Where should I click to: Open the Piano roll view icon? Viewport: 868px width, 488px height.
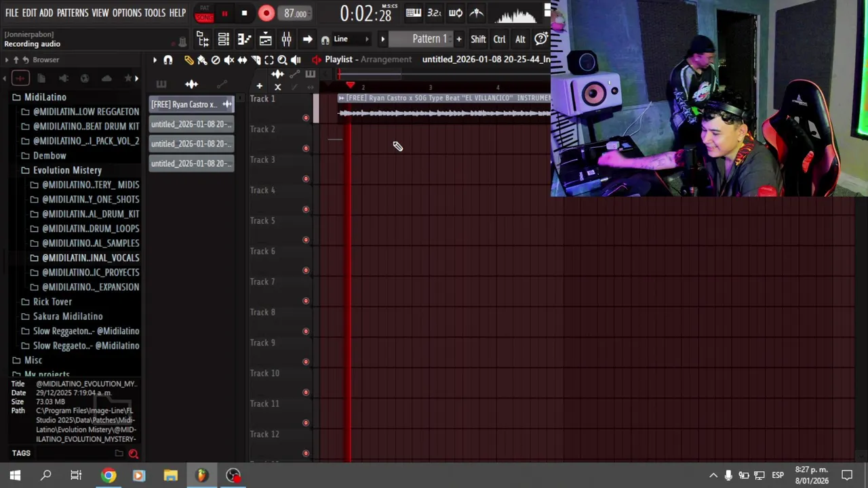click(x=244, y=39)
